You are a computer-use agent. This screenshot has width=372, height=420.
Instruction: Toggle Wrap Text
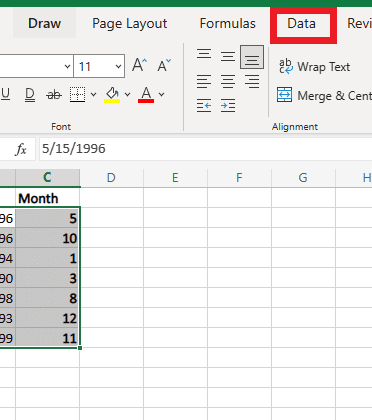click(314, 67)
